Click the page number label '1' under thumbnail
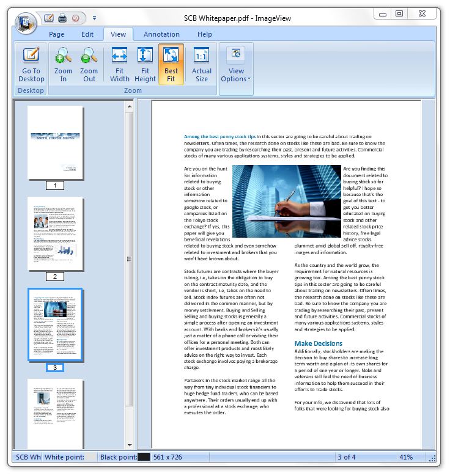This screenshot has width=450, height=476. 55,185
